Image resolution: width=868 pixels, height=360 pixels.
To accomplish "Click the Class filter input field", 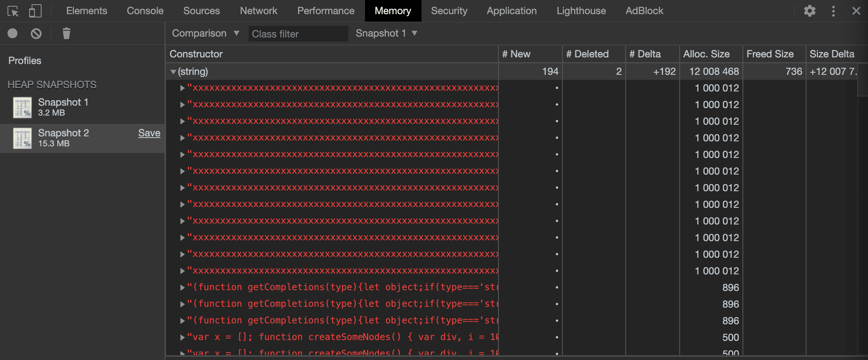I will (298, 34).
